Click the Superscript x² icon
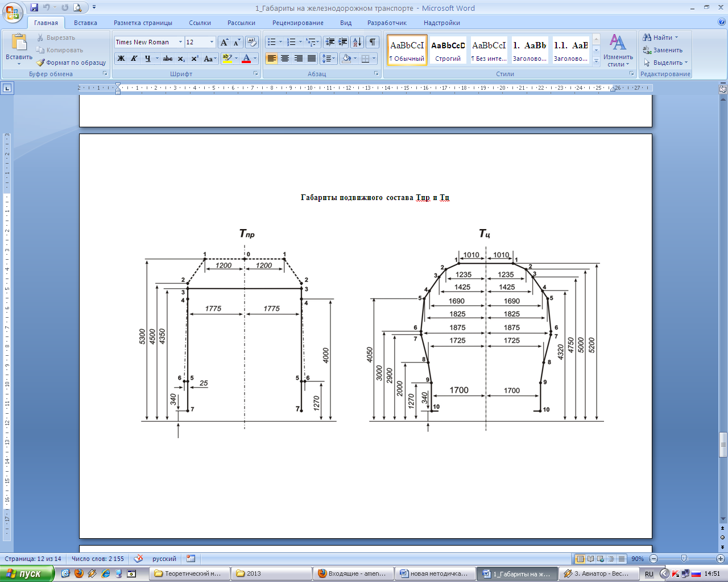 pos(195,59)
